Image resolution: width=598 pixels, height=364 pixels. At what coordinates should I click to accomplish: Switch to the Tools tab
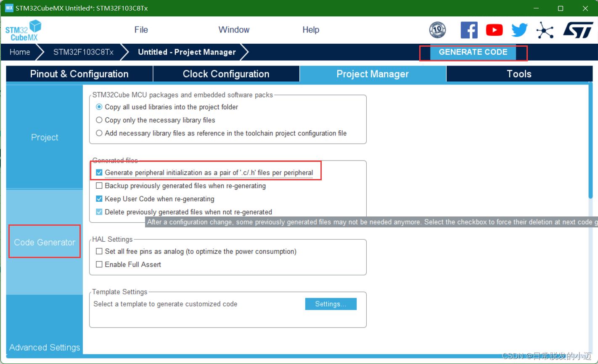tap(519, 74)
